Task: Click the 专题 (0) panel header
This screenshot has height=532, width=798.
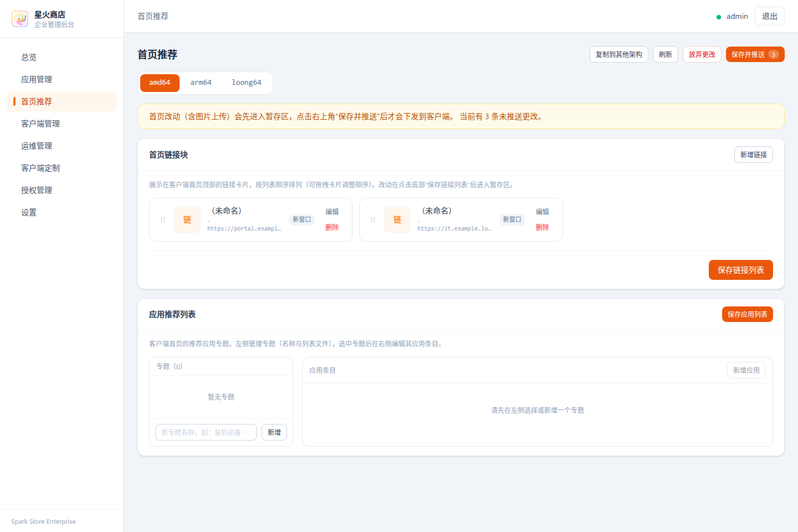Action: 221,366
